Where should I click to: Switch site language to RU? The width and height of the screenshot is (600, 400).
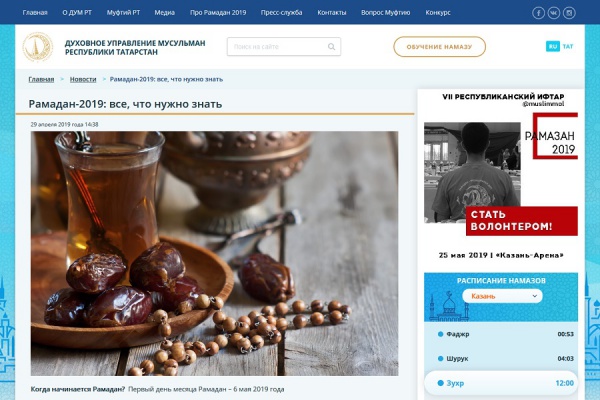(553, 46)
